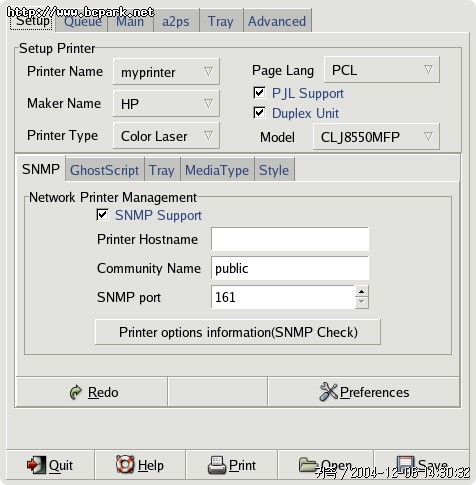Click Printer options information(SNMP Check) button
The height and width of the screenshot is (485, 476).
click(238, 332)
